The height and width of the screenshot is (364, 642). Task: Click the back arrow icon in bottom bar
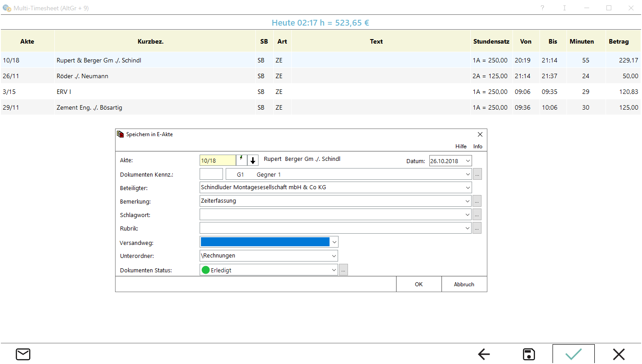click(484, 354)
